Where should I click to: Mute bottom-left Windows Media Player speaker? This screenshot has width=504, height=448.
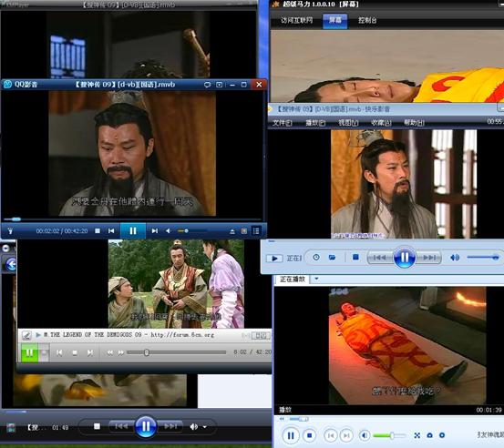(x=193, y=427)
